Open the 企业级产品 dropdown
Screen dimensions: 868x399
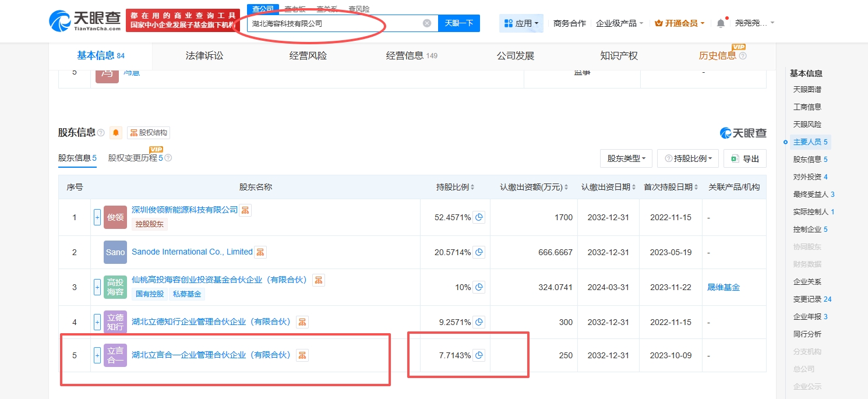coord(620,23)
